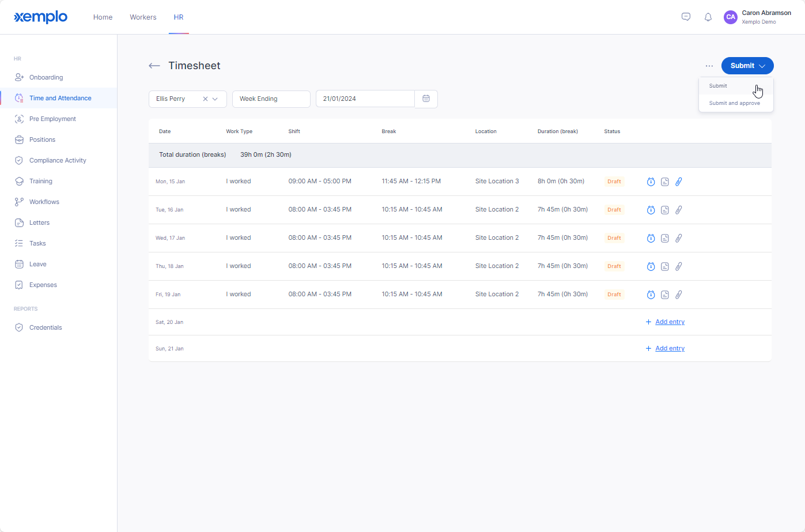Open the Workers tab
Screen dimensions: 805x532
tap(143, 17)
